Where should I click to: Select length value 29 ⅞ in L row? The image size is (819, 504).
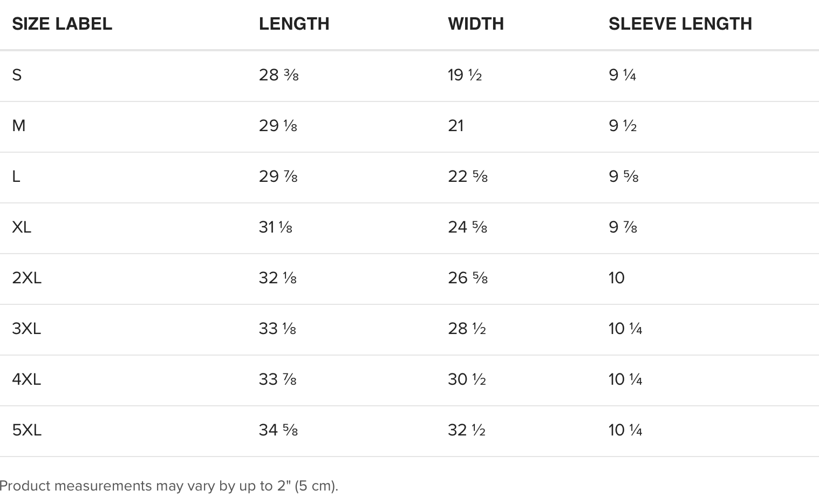click(x=278, y=176)
